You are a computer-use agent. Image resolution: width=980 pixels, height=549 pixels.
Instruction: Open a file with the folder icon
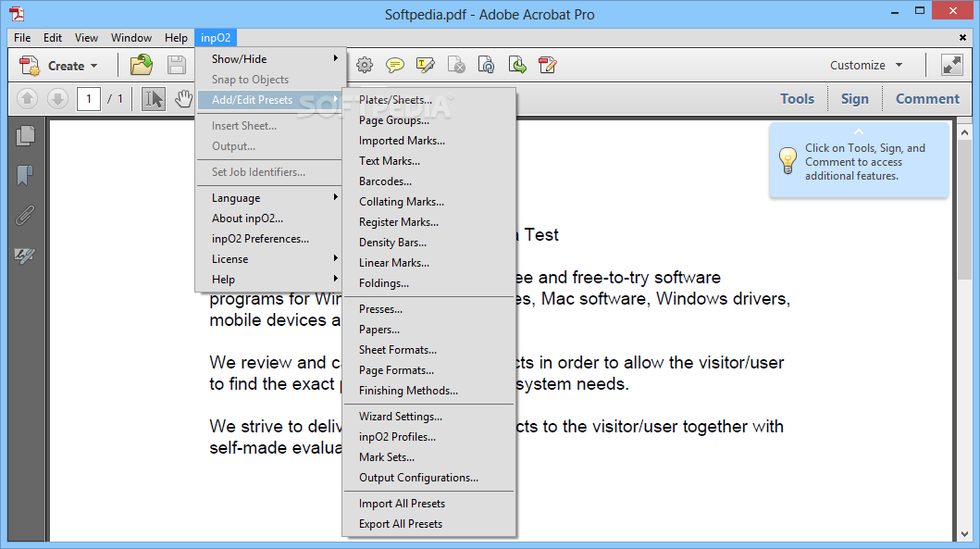tap(142, 65)
